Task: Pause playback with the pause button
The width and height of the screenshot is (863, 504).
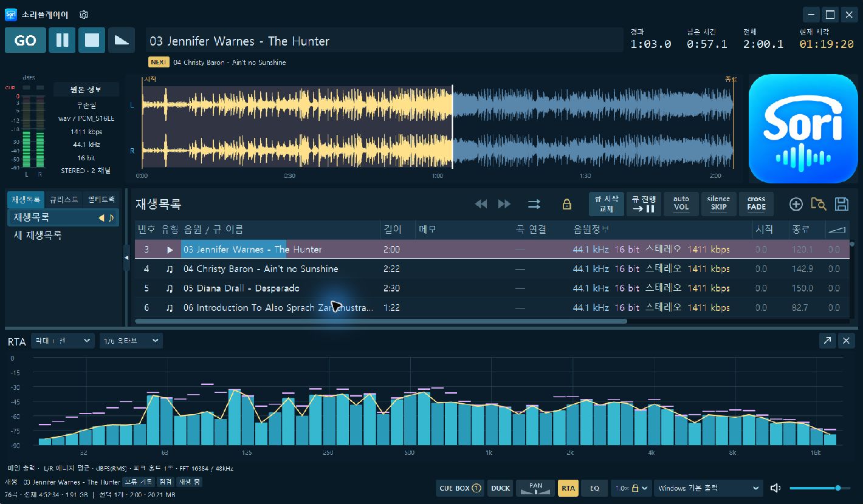Action: click(x=62, y=40)
